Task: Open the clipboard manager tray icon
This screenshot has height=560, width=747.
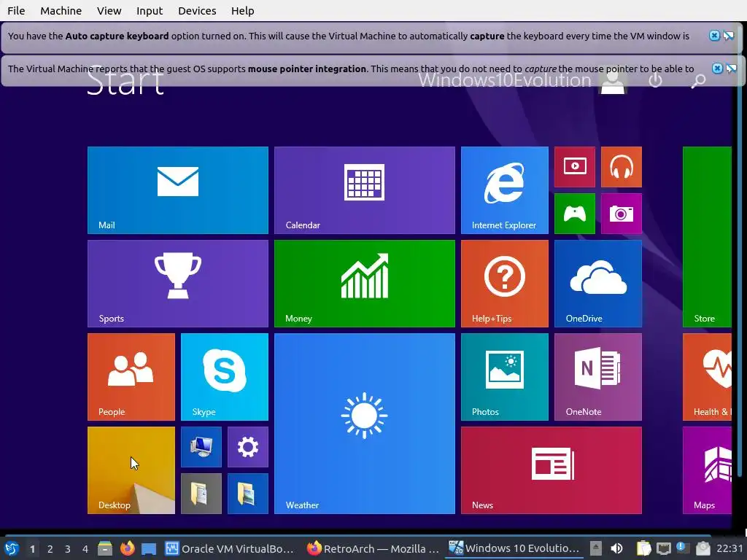Action: (643, 548)
